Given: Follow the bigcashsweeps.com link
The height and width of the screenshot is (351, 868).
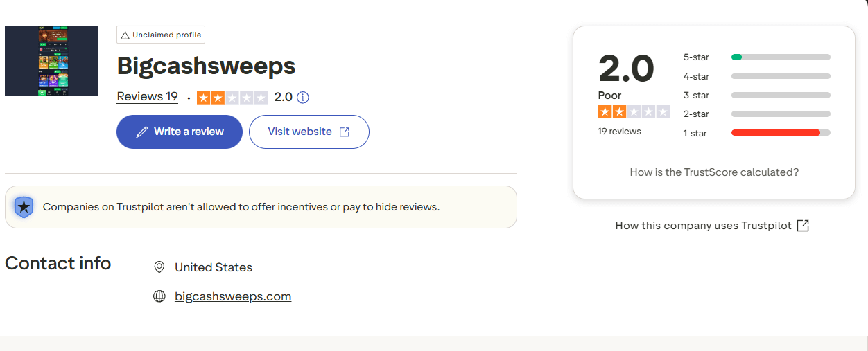Looking at the screenshot, I should (x=233, y=296).
